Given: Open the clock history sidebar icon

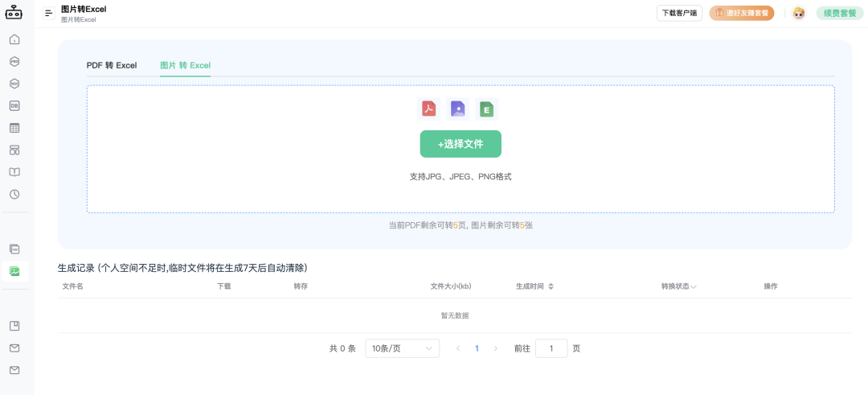Looking at the screenshot, I should 14,195.
